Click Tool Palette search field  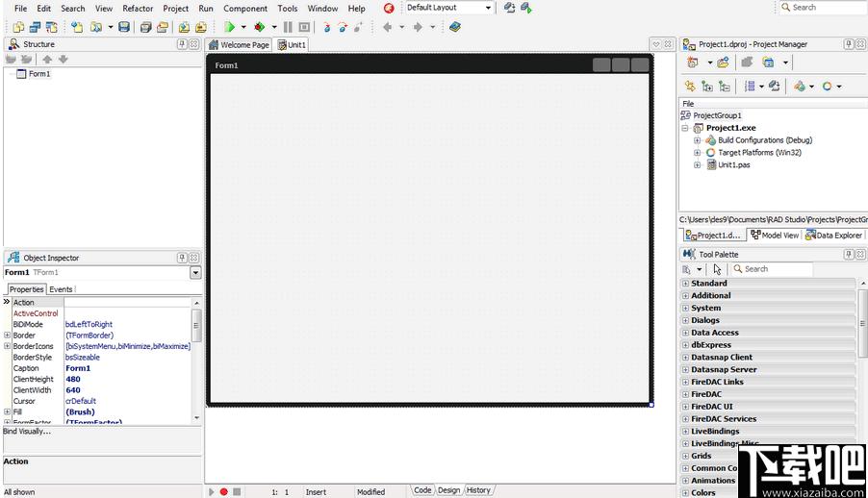click(x=773, y=269)
